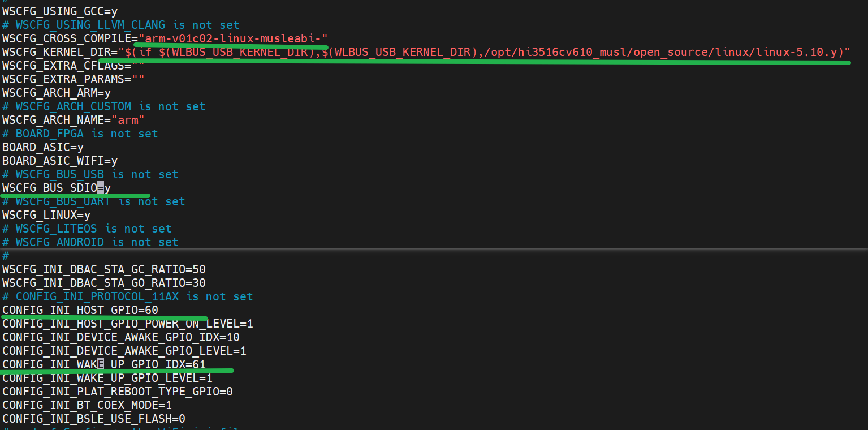Click the CONFIG_INI_HOST_GPIO=60 line
868x430 pixels.
pyautogui.click(x=80, y=310)
